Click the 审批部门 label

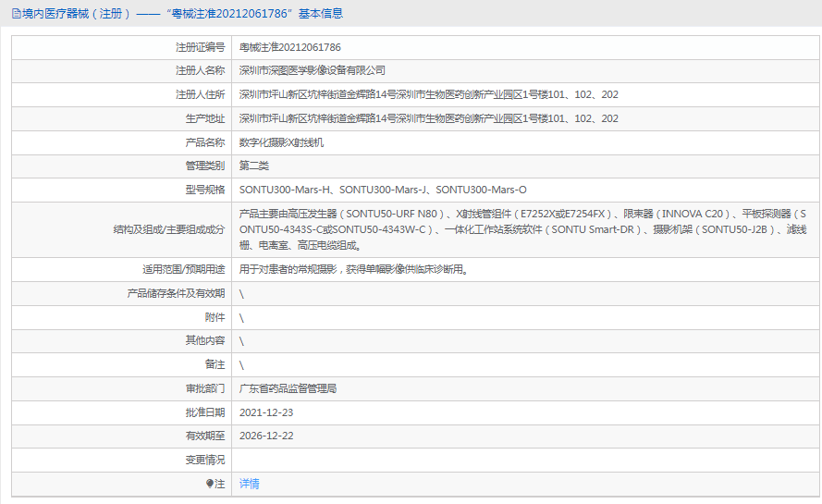205,388
